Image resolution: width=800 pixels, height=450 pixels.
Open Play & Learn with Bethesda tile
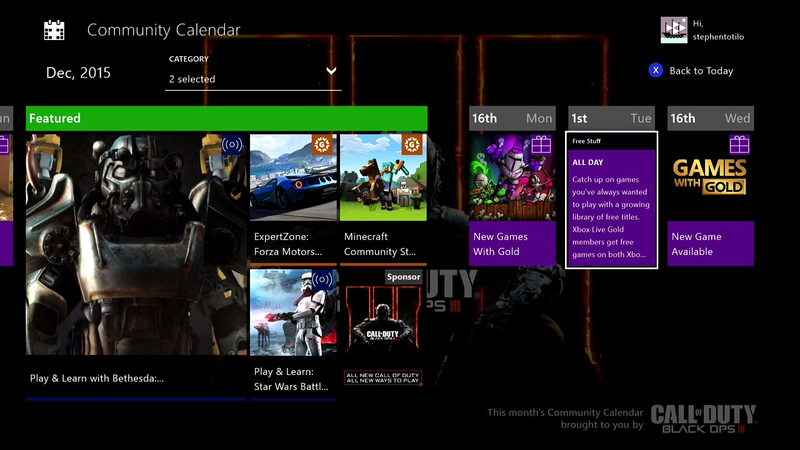136,266
